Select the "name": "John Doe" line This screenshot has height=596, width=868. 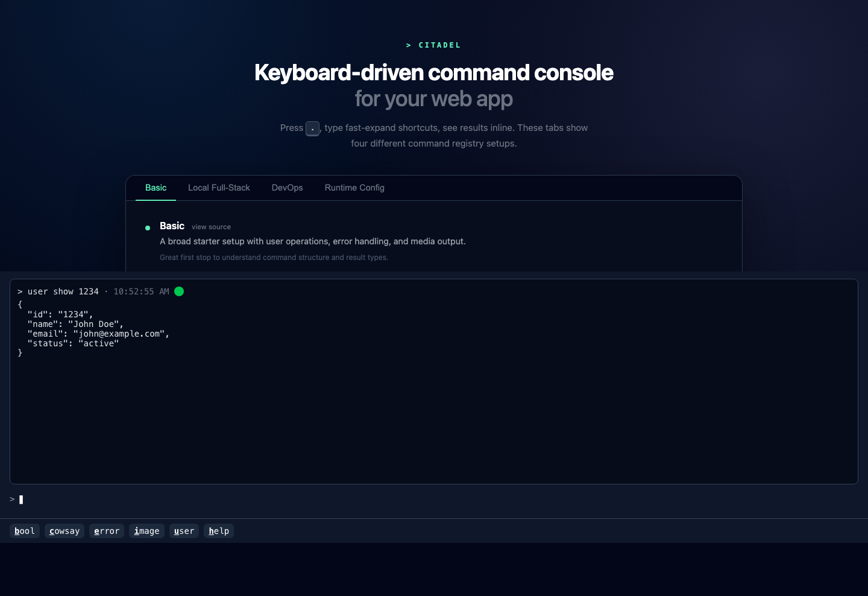point(75,324)
